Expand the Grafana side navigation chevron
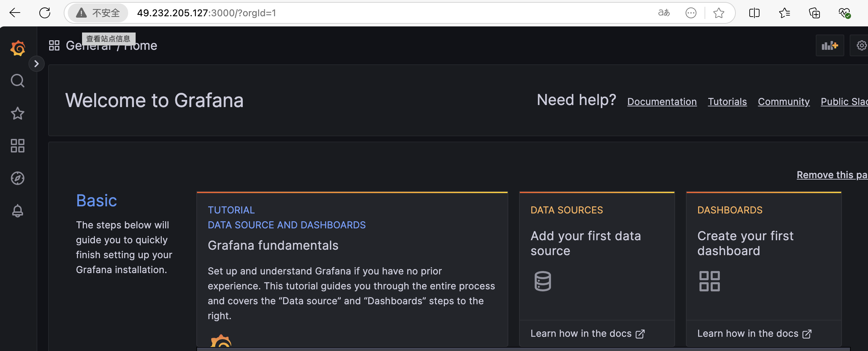 point(37,64)
